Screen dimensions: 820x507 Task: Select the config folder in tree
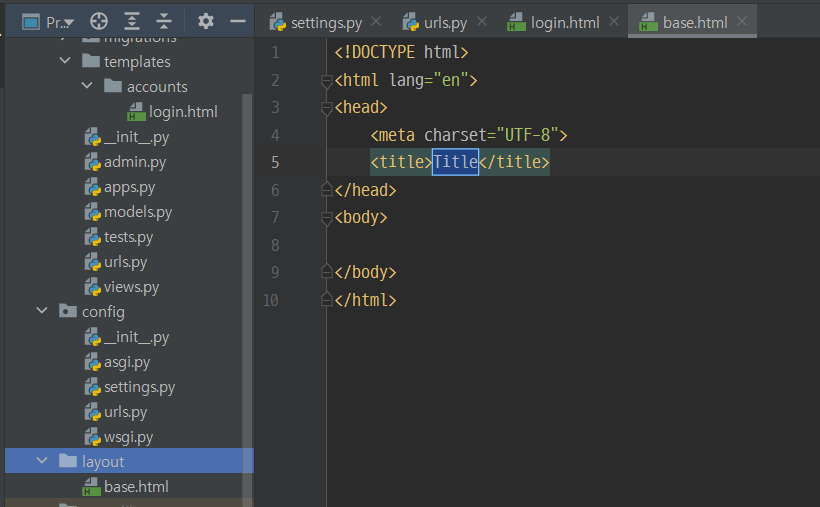103,312
